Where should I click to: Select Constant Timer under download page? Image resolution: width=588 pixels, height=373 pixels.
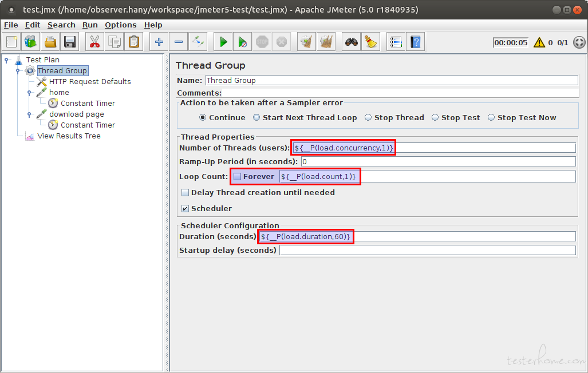88,125
